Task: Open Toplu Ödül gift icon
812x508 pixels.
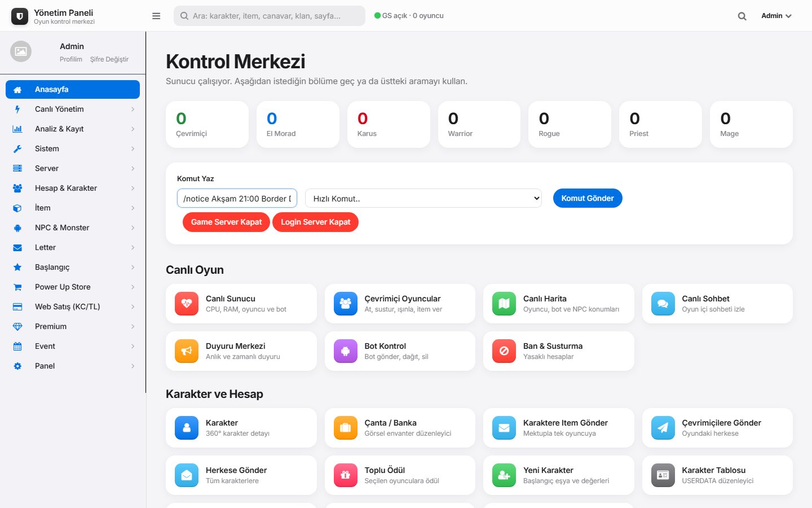Action: point(345,475)
